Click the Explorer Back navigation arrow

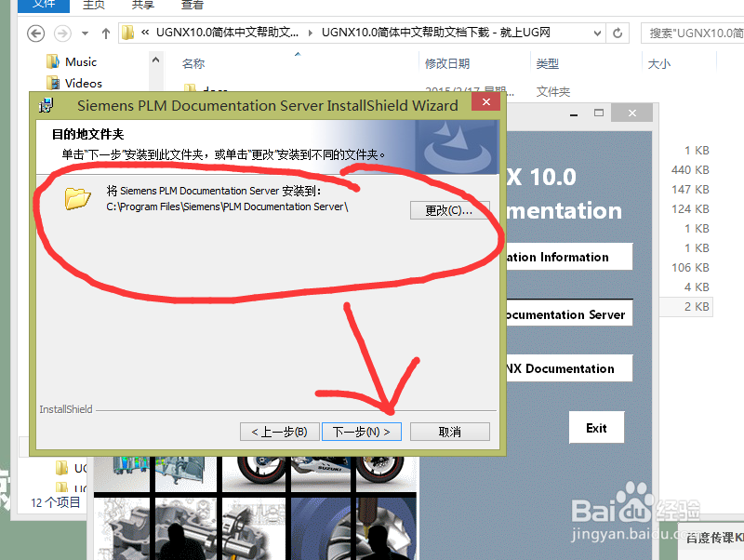(35, 33)
